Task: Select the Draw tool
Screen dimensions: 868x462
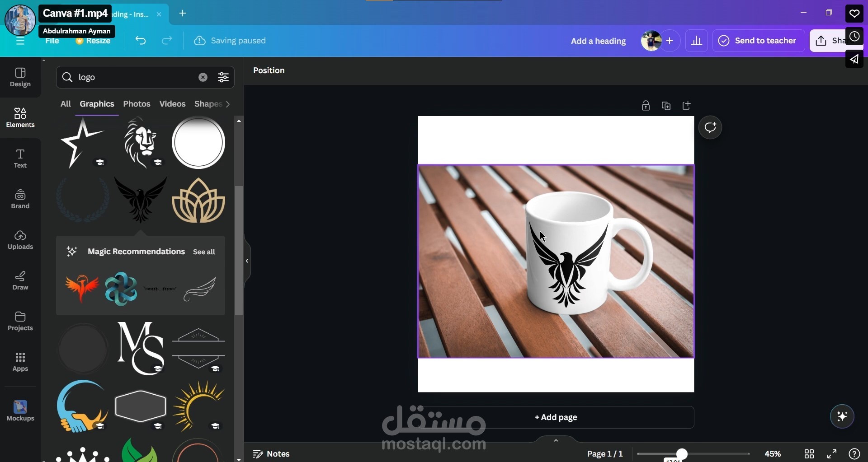Action: [x=20, y=280]
